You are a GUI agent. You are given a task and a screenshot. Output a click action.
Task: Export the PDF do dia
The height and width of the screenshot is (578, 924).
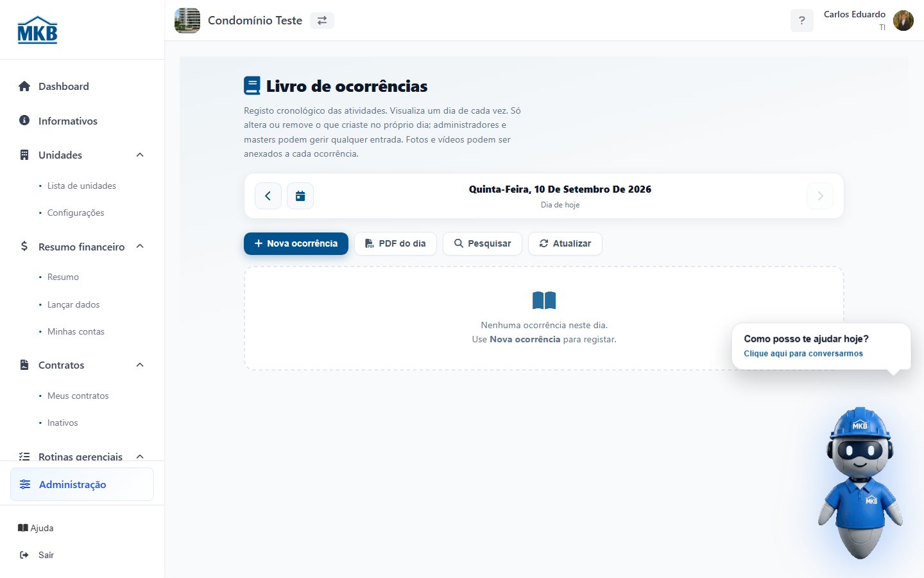click(395, 243)
